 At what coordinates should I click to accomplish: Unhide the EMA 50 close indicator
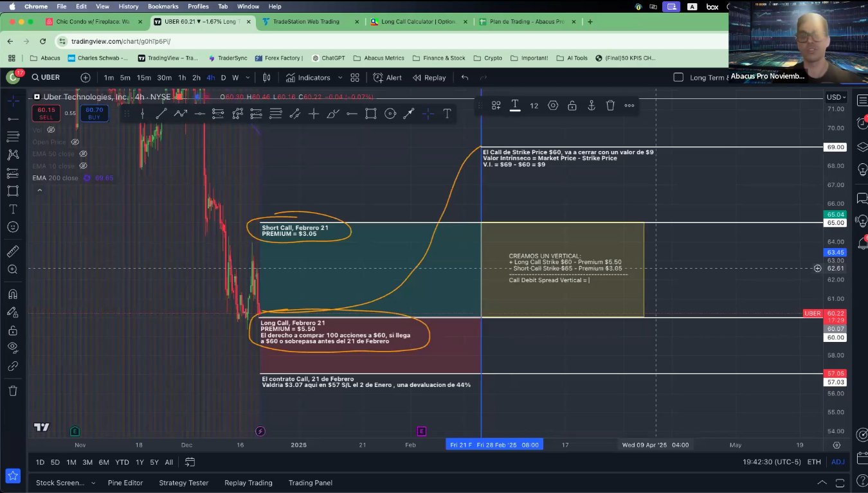coord(83,154)
